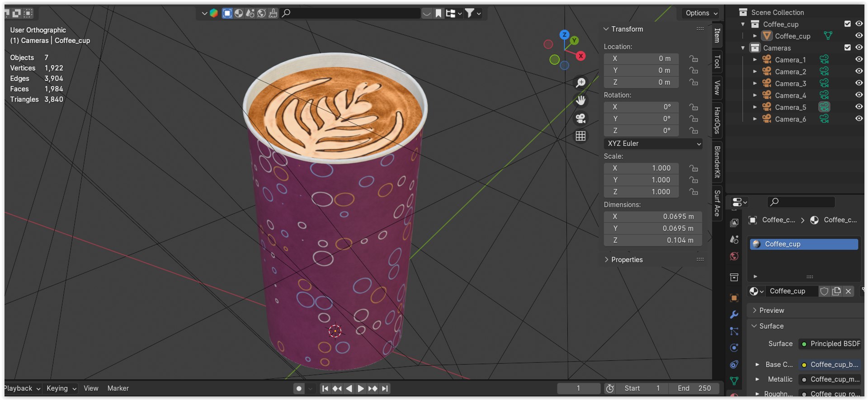The height and width of the screenshot is (400, 868).
Task: Open the XYZ Euler rotation mode dropdown
Action: click(653, 144)
